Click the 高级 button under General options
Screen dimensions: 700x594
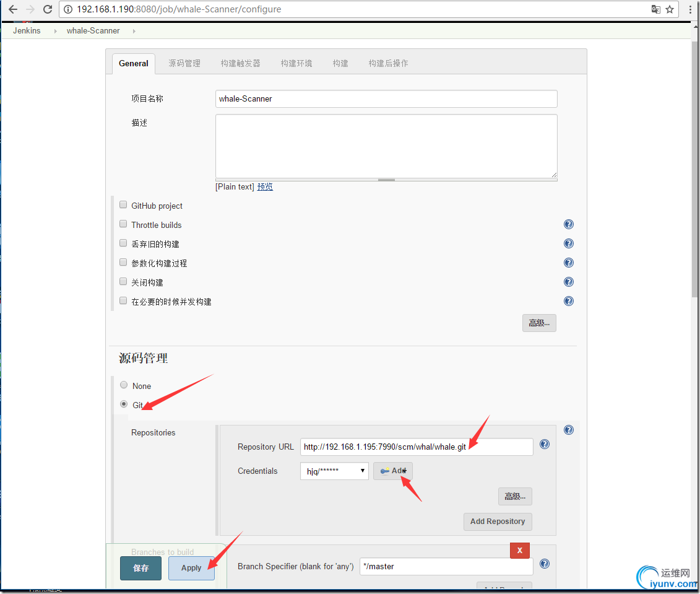(539, 323)
